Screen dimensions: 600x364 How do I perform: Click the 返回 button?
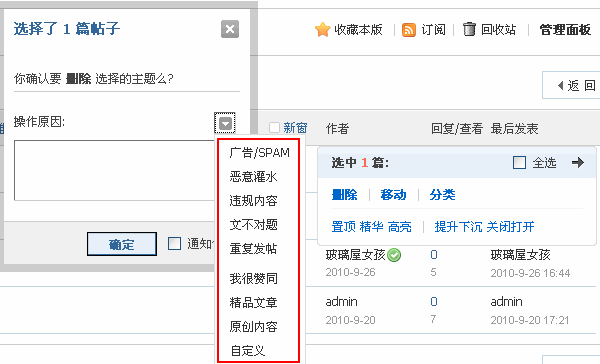coord(572,85)
